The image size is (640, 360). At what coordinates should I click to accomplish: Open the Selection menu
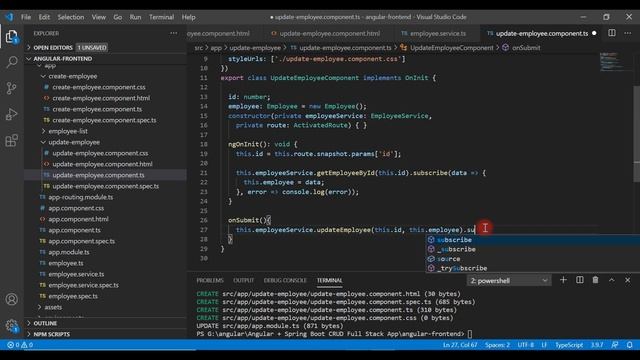(x=71, y=17)
